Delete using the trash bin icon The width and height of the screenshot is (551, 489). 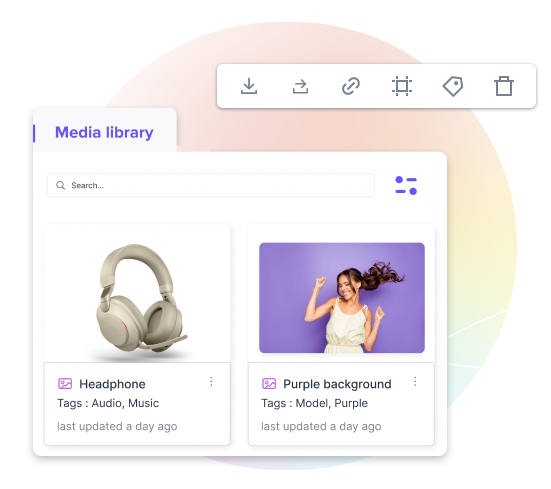click(504, 86)
